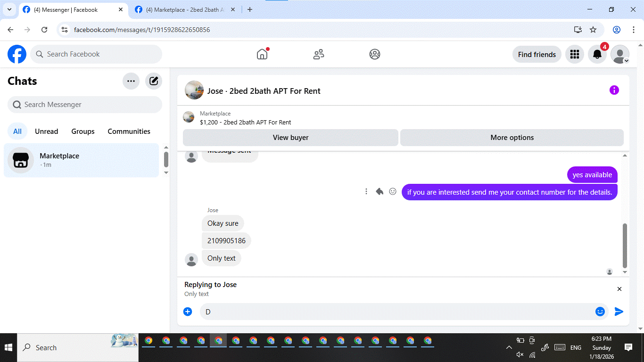Open the Facebook menu grid icon
This screenshot has height=362, width=644.
(x=574, y=54)
